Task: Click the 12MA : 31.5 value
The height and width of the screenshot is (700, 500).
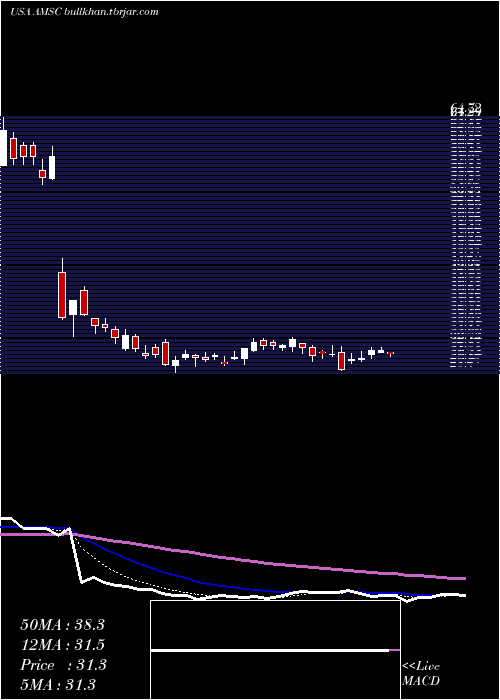Action: [x=62, y=645]
